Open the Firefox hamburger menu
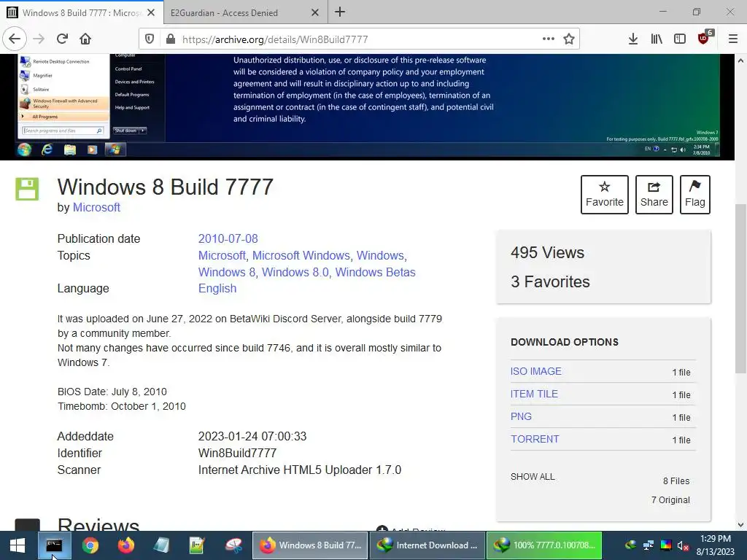 tap(733, 39)
